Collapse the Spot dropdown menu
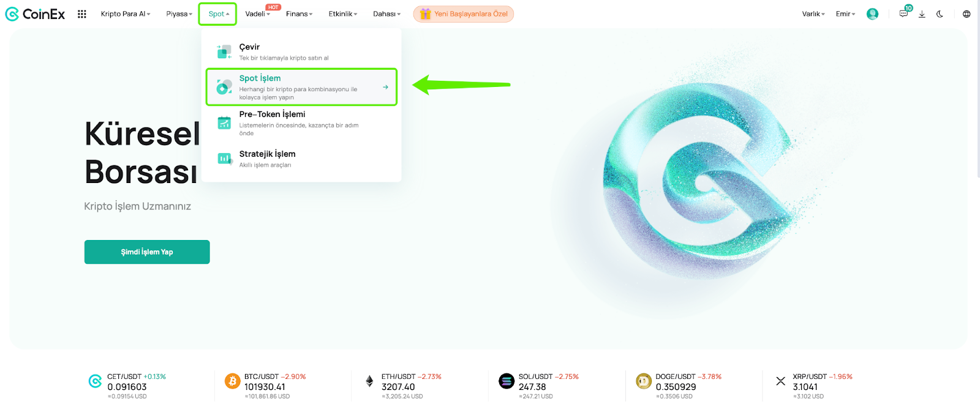980x412 pixels. (x=218, y=14)
